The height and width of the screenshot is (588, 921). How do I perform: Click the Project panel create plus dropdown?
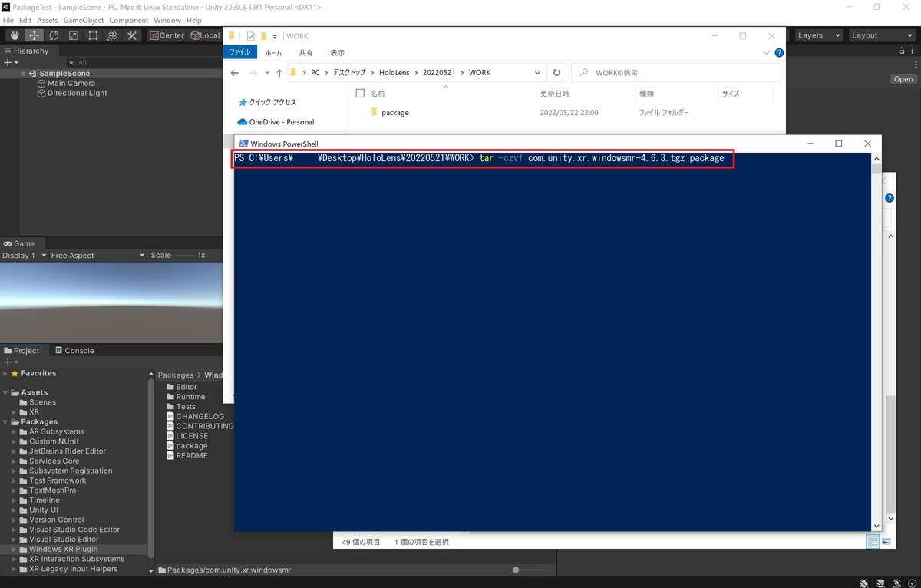(x=11, y=362)
